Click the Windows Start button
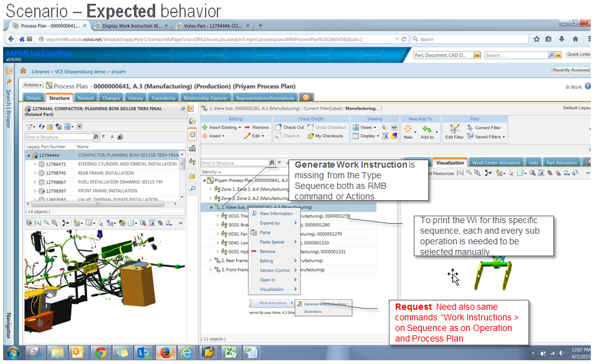597x364 pixels. coord(13,353)
